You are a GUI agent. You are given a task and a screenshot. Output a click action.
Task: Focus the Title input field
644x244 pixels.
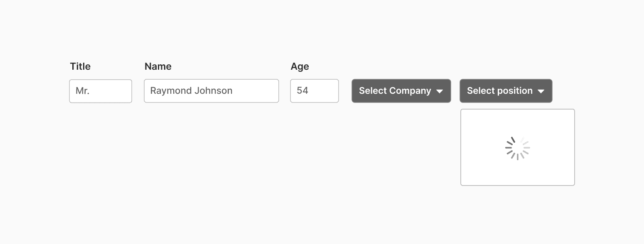point(101,91)
